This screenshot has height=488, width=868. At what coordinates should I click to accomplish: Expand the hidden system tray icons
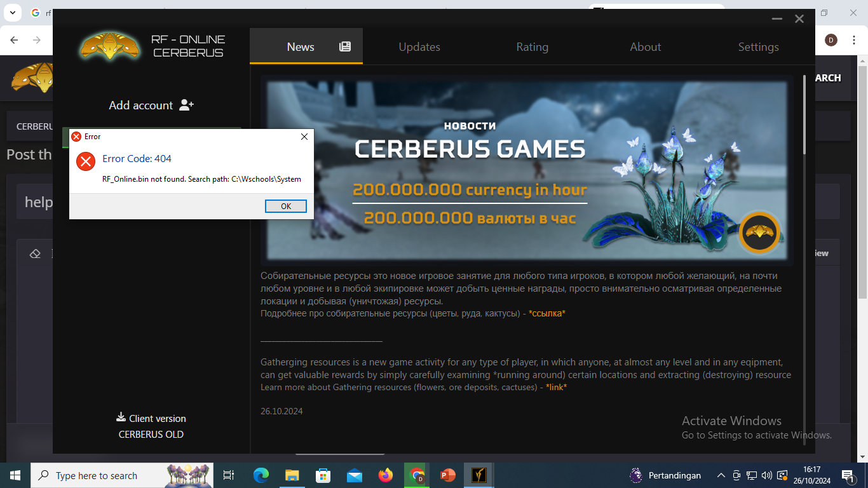click(x=721, y=475)
